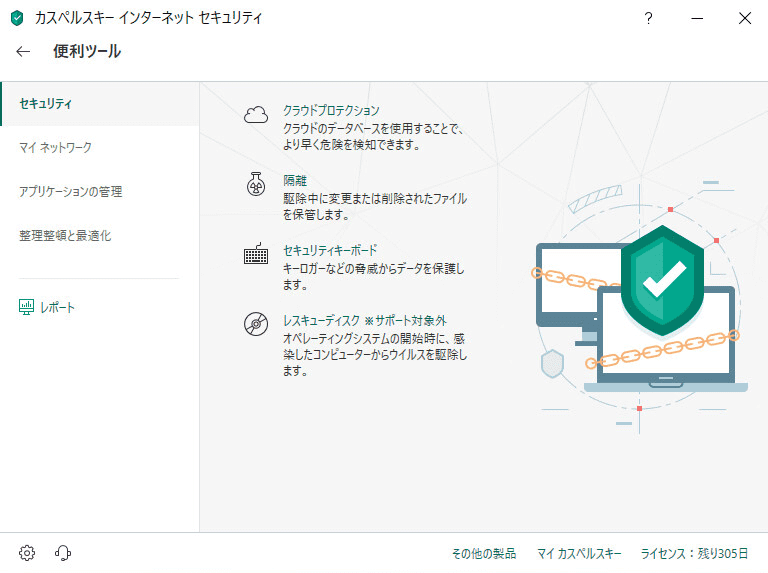Select 整理整頓と最適化 tab

100,236
